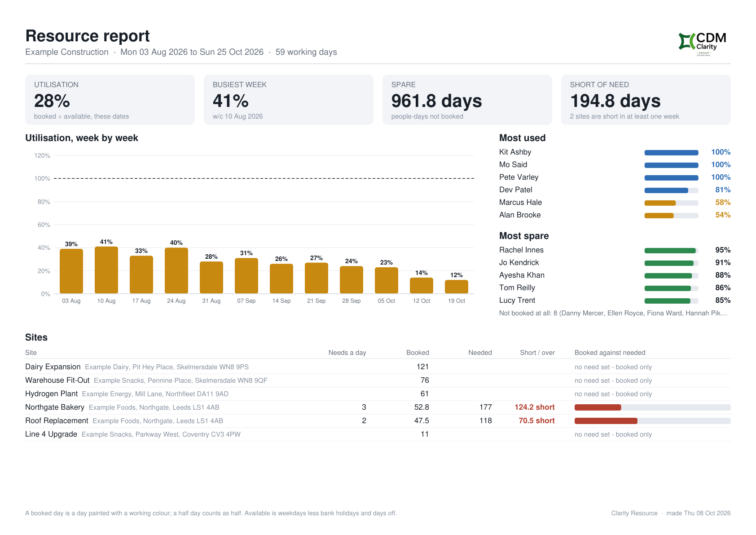
Task: Click the "made Thu 08 Oct 2026" footer
Action: click(699, 513)
